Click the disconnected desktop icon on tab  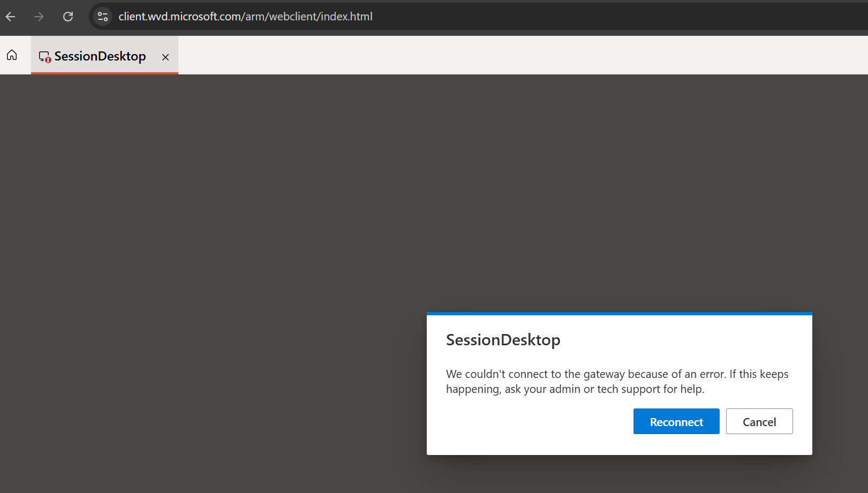coord(45,57)
